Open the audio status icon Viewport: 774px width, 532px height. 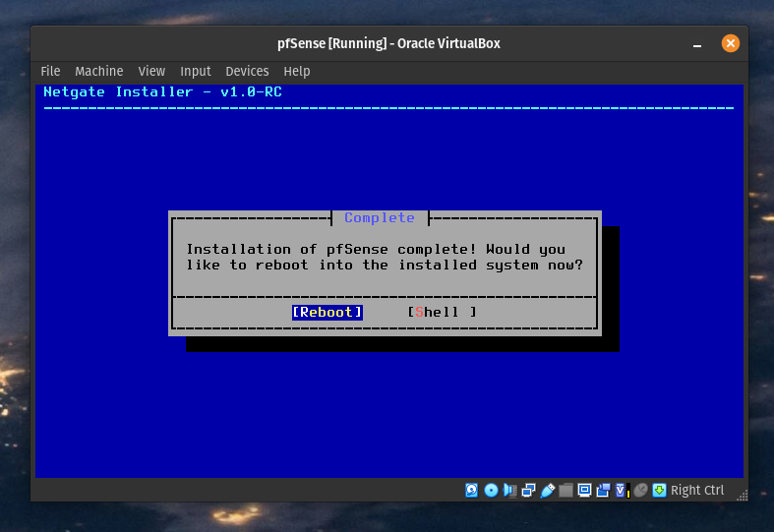click(x=509, y=490)
